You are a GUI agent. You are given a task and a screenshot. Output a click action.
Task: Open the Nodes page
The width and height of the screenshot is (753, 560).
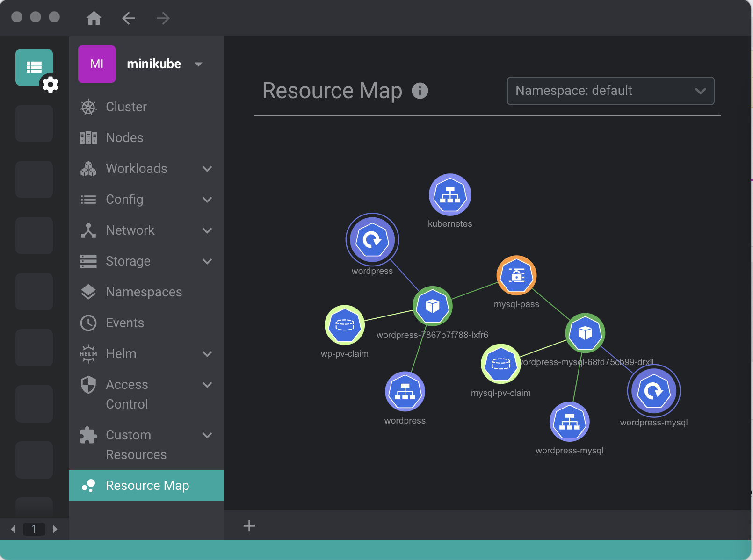[x=147, y=137]
